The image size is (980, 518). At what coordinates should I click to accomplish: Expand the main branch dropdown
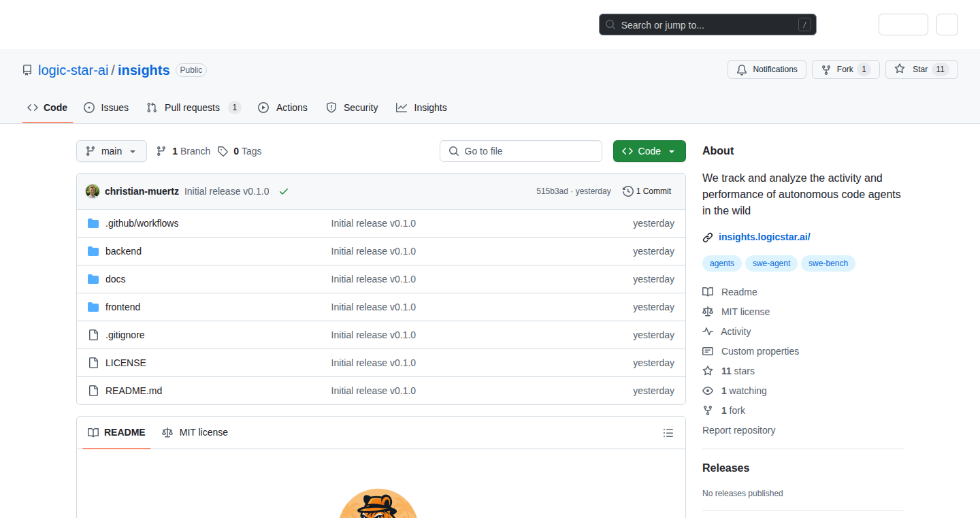[112, 151]
